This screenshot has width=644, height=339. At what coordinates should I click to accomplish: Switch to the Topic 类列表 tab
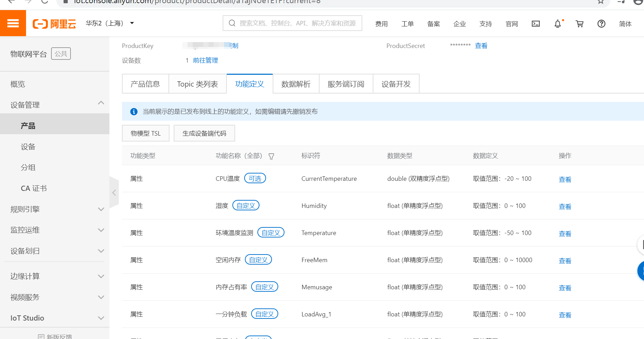(x=198, y=83)
